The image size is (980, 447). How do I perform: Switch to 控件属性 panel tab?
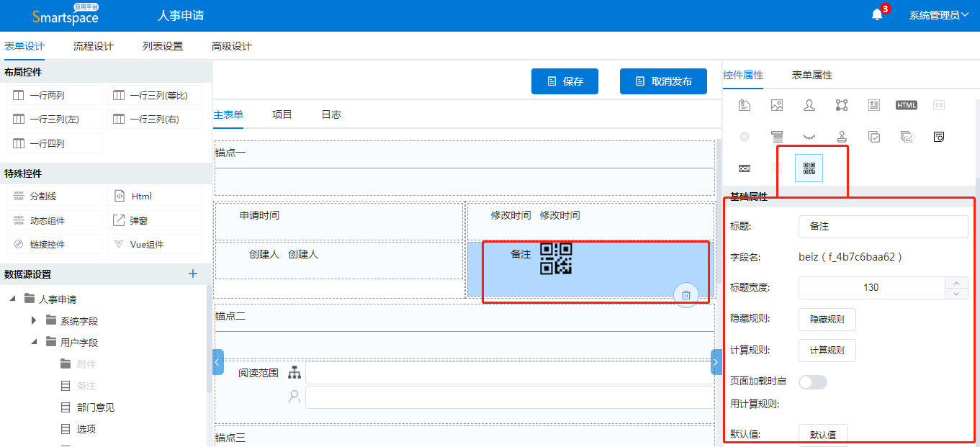(x=743, y=75)
